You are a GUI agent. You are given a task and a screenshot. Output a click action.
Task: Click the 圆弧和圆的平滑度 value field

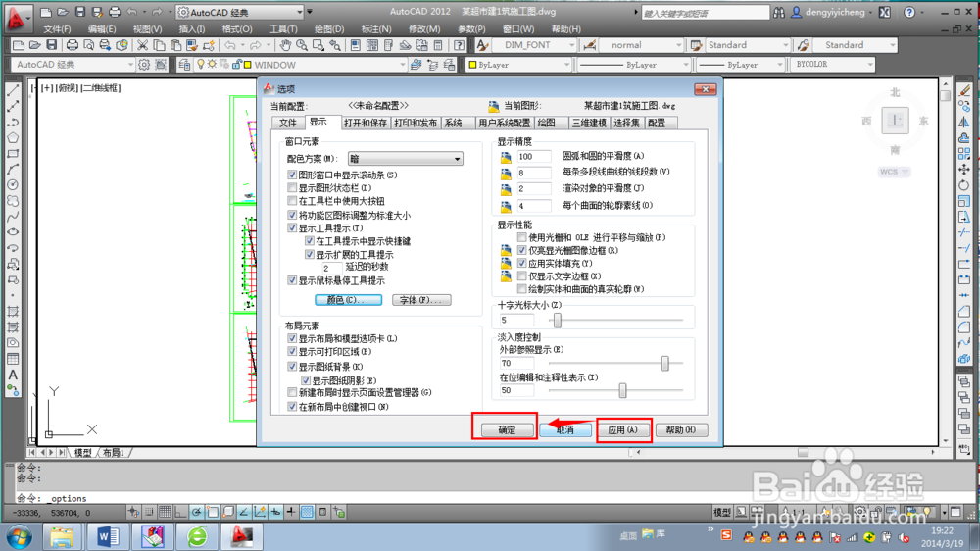[x=534, y=156]
